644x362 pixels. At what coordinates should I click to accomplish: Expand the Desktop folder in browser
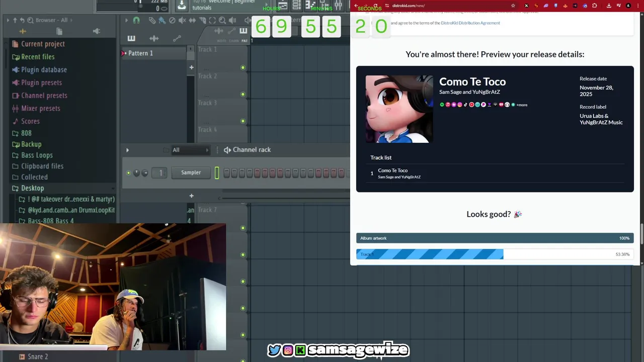[x=32, y=188]
